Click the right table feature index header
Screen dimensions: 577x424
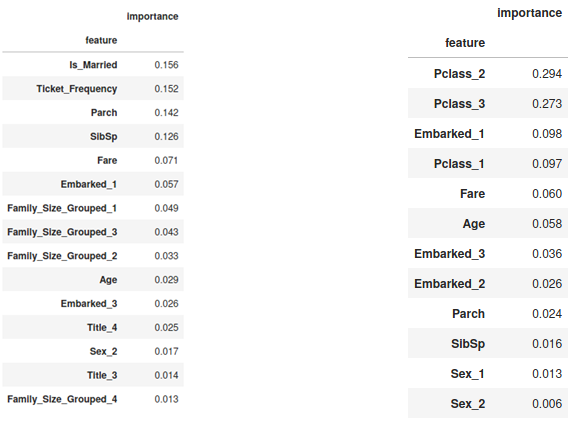point(465,43)
